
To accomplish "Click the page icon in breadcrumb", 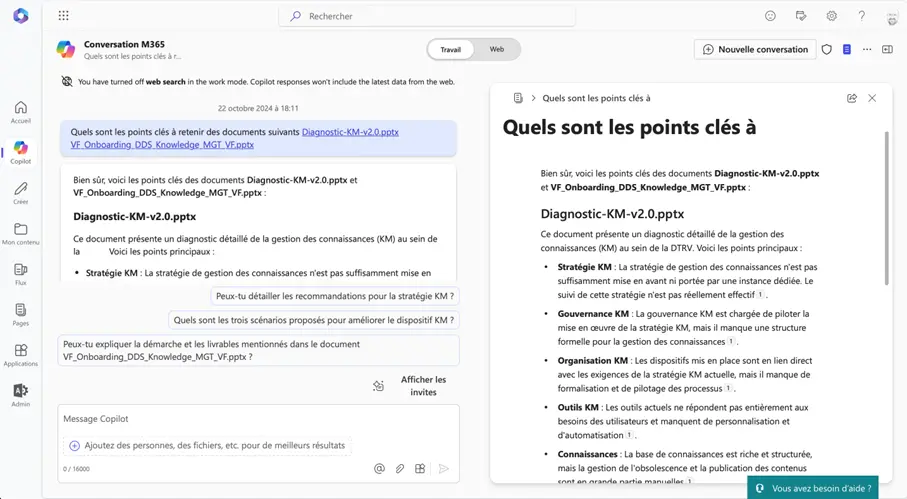I will [x=518, y=98].
